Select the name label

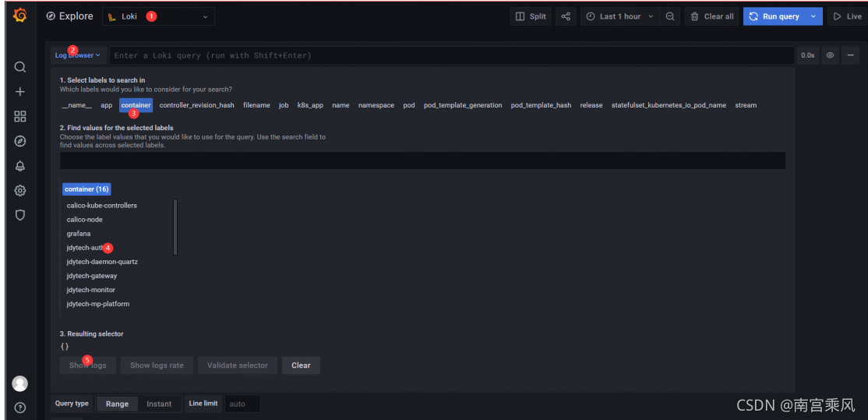pyautogui.click(x=340, y=105)
